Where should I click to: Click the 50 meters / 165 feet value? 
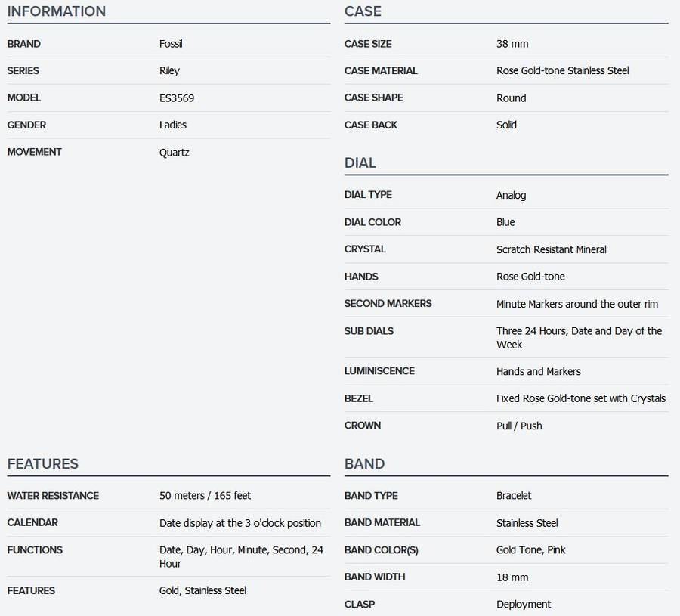tap(205, 496)
